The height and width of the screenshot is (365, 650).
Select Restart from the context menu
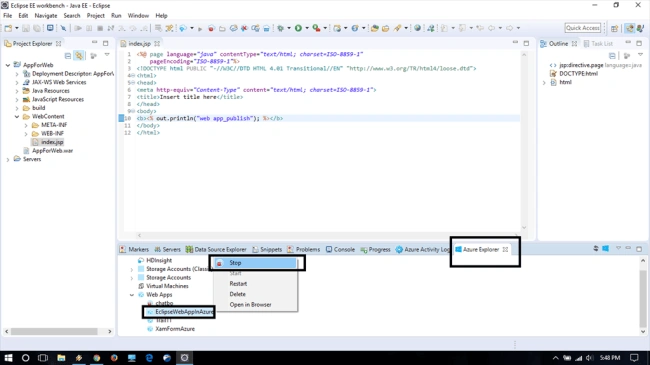click(238, 284)
